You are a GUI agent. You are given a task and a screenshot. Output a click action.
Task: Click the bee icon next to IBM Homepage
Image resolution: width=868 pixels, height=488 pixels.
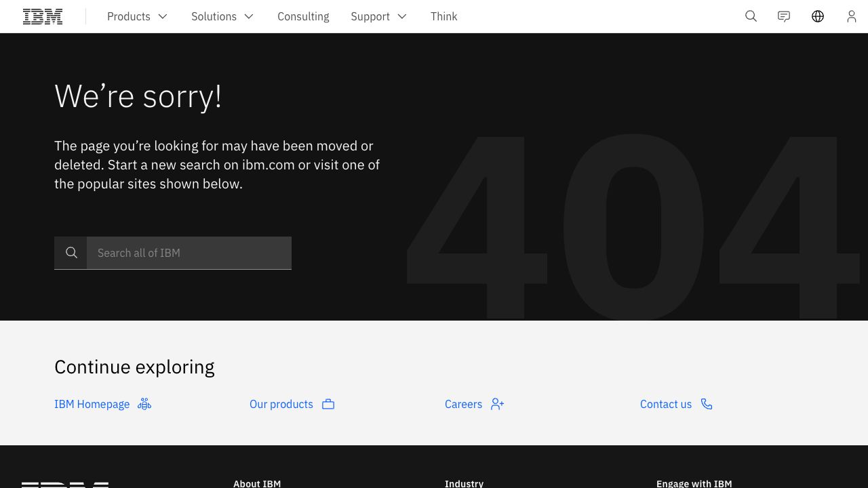tap(144, 404)
